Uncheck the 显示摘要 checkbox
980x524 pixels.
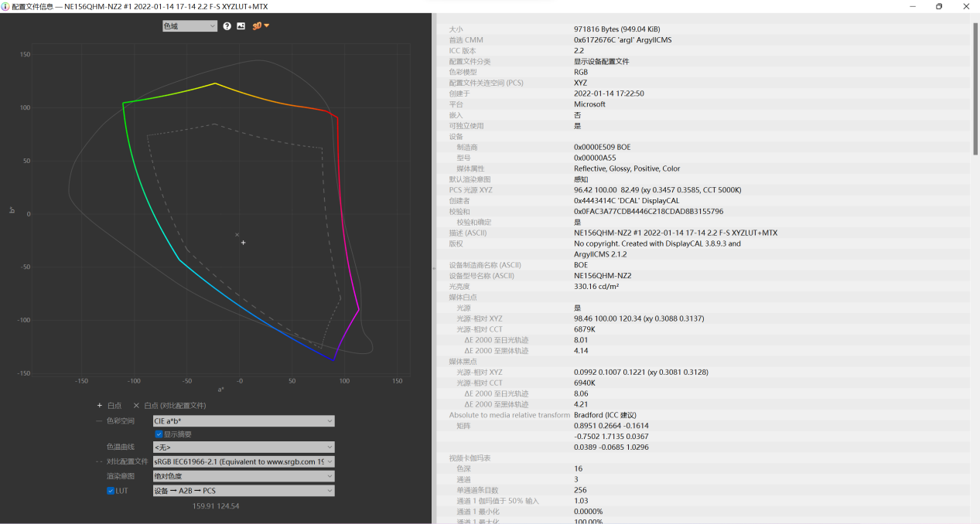point(159,434)
